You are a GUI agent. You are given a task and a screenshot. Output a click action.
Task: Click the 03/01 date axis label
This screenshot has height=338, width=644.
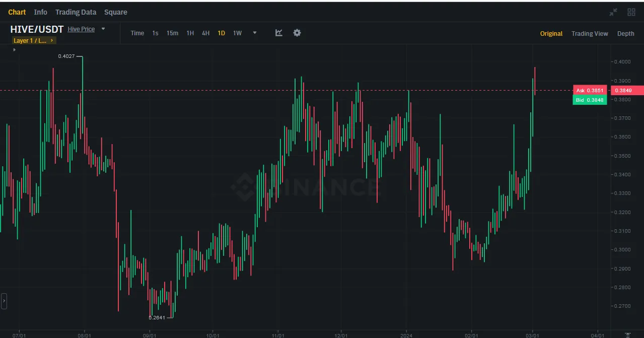click(533, 335)
